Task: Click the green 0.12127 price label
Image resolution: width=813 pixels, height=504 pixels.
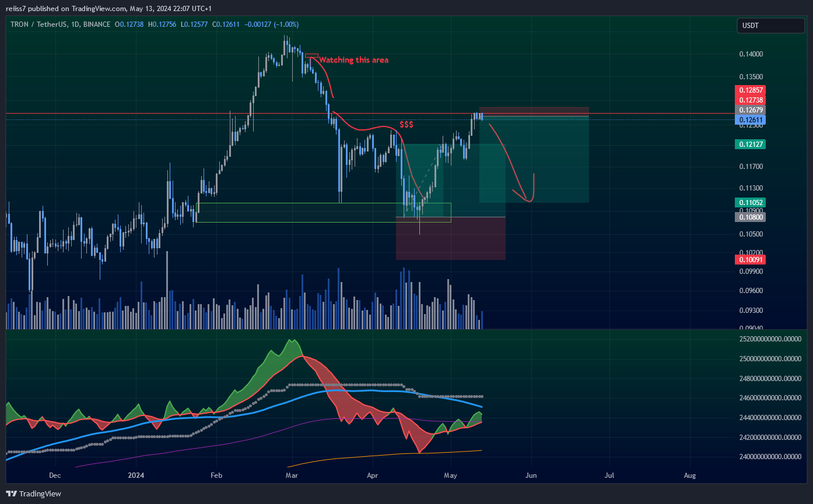Action: [x=751, y=144]
